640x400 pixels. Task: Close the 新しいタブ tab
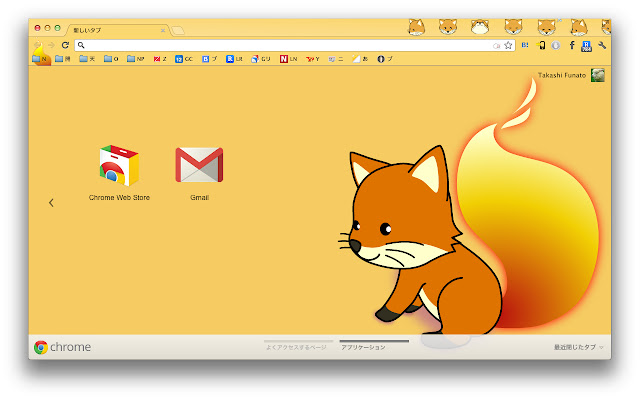tap(163, 30)
